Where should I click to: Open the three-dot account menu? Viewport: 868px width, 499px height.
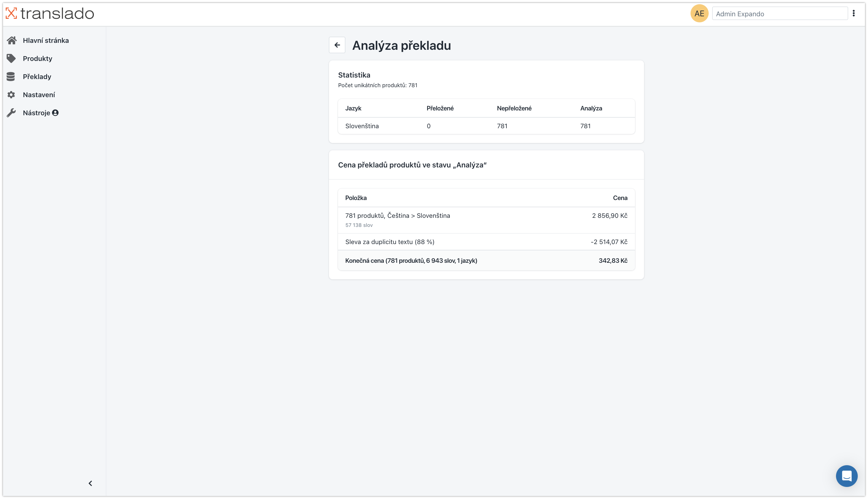[x=854, y=13]
